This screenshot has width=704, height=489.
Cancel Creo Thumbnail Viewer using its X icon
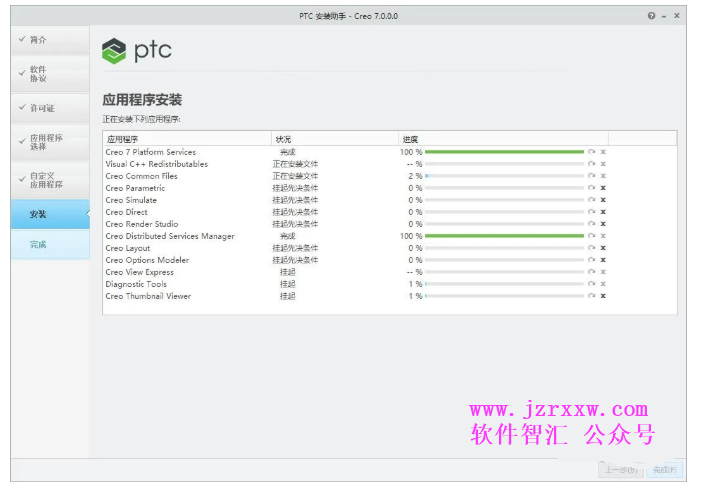603,296
